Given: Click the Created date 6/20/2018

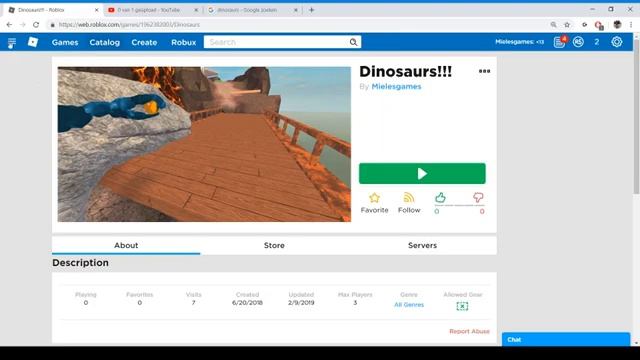Looking at the screenshot, I should pyautogui.click(x=247, y=302).
